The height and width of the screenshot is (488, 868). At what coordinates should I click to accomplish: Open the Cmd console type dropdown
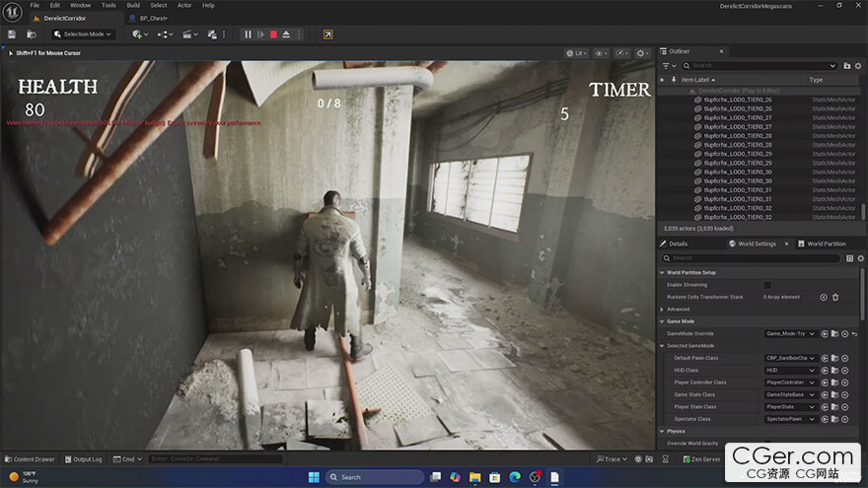coord(128,459)
